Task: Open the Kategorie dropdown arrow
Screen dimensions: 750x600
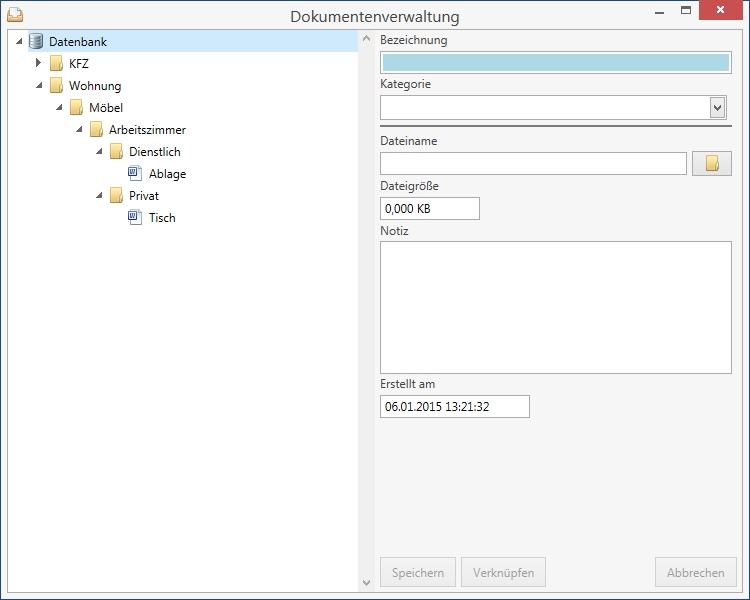Action: coord(717,107)
